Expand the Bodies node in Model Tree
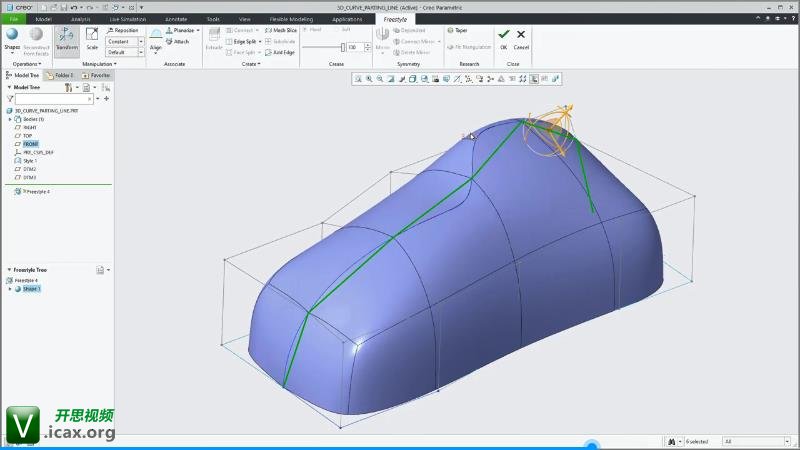 click(x=10, y=119)
